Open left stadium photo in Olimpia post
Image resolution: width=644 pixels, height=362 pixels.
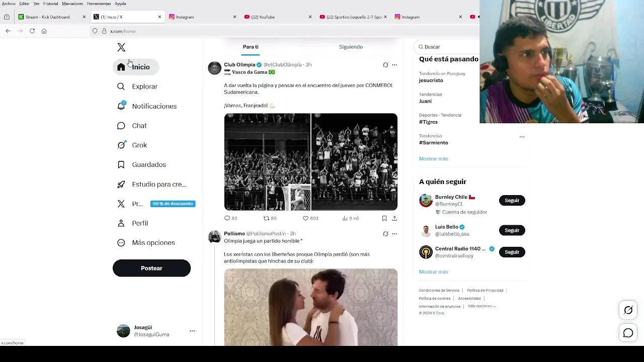267,162
